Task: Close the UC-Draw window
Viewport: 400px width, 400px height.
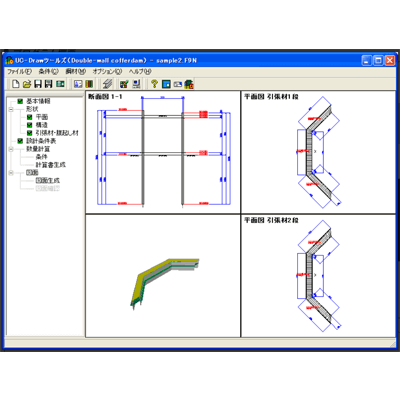Action: 390,60
